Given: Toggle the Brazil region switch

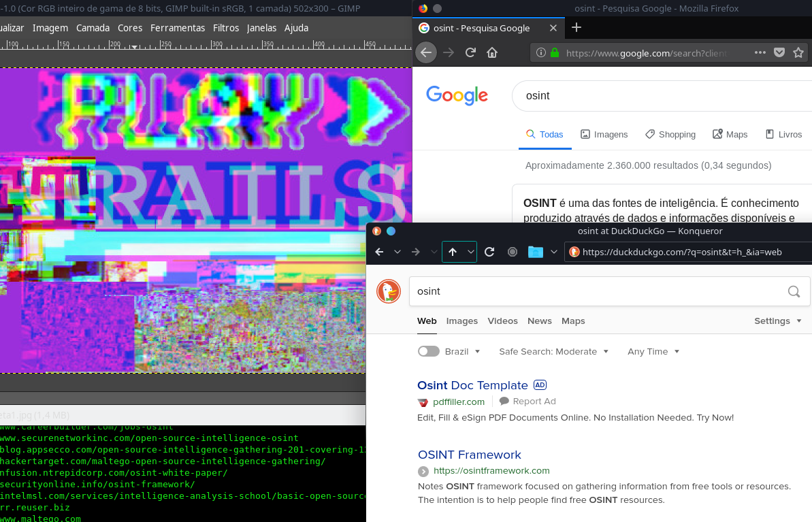Looking at the screenshot, I should (429, 351).
